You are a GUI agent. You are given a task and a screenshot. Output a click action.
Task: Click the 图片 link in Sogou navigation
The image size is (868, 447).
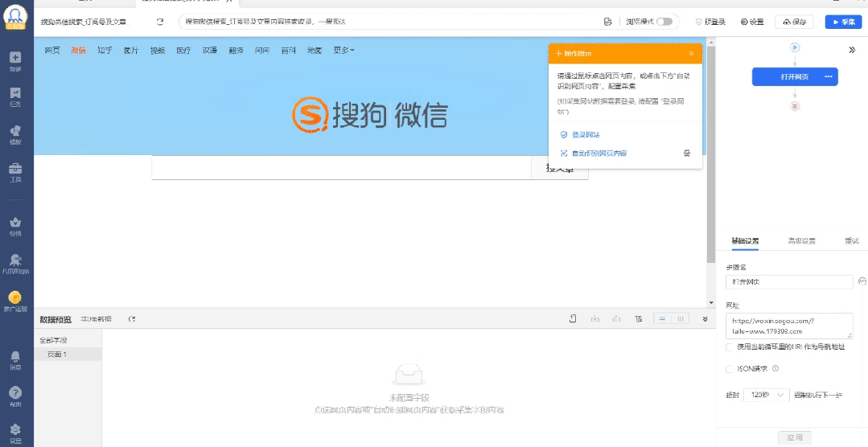coord(131,51)
